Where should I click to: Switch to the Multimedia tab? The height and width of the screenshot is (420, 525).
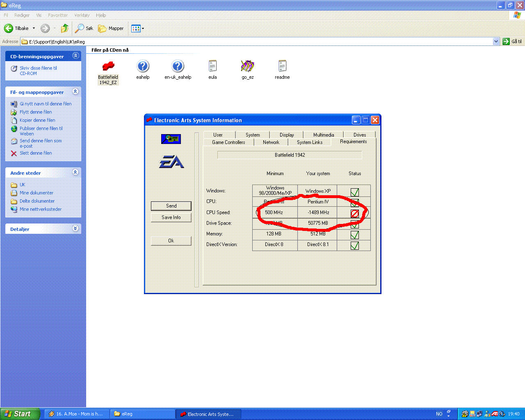(x=324, y=135)
